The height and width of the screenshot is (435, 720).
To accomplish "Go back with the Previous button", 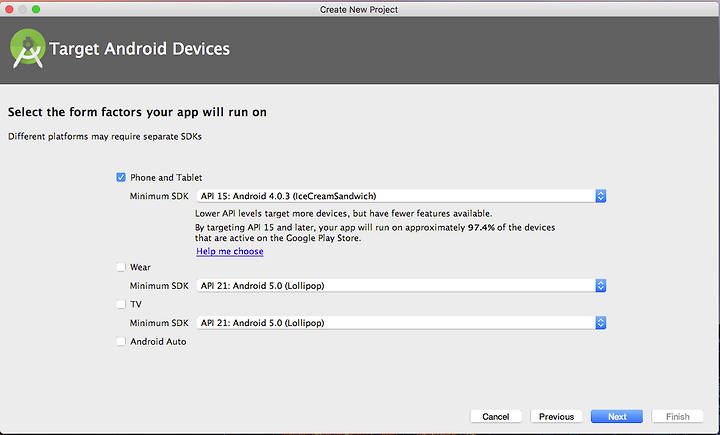I will click(x=557, y=417).
